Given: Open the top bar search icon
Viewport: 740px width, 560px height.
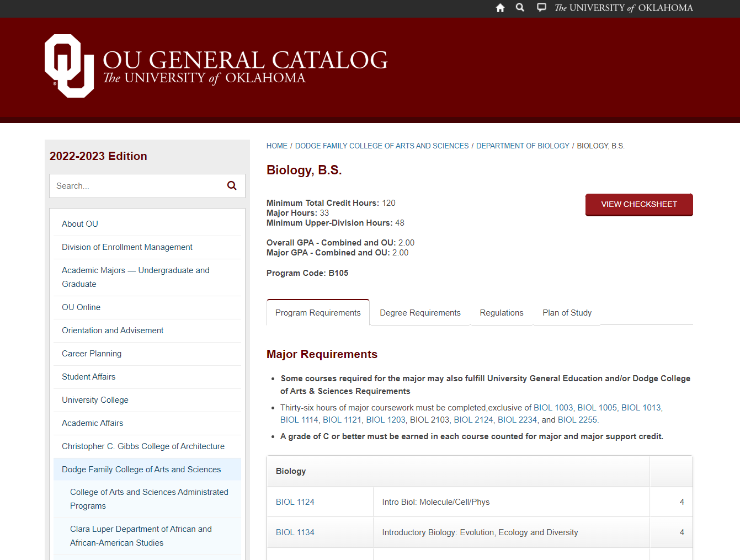Looking at the screenshot, I should (520, 8).
